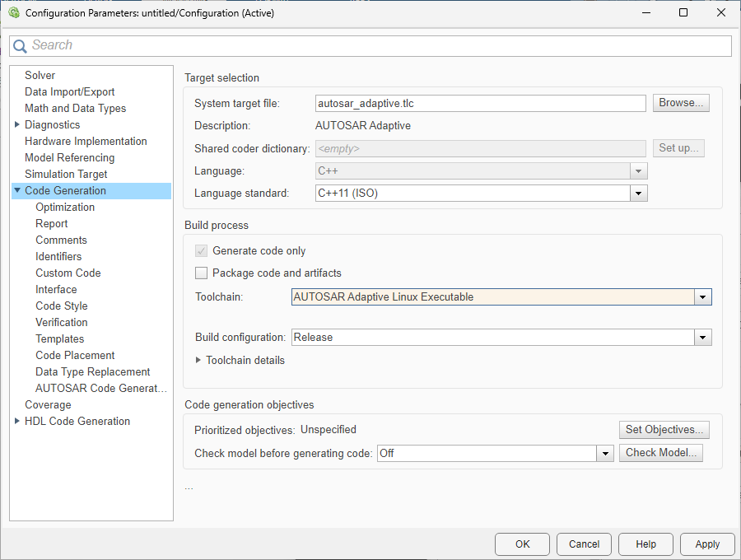Select the Solver category in the sidebar
The image size is (741, 560).
40,75
